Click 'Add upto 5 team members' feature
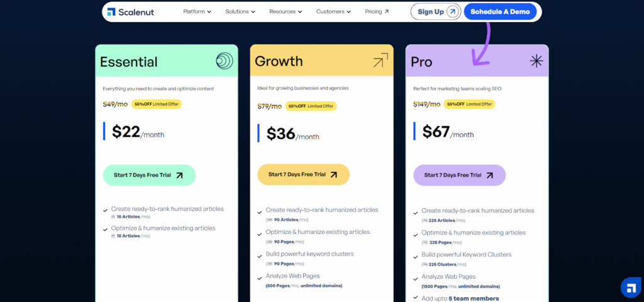Image resolution: width=644 pixels, height=302 pixels. (460, 298)
